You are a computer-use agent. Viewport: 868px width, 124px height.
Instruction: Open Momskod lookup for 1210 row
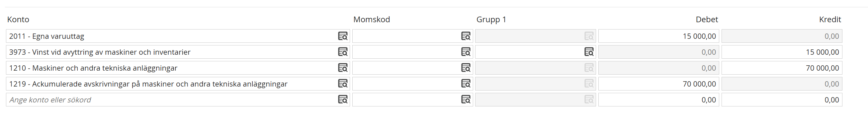click(466, 68)
